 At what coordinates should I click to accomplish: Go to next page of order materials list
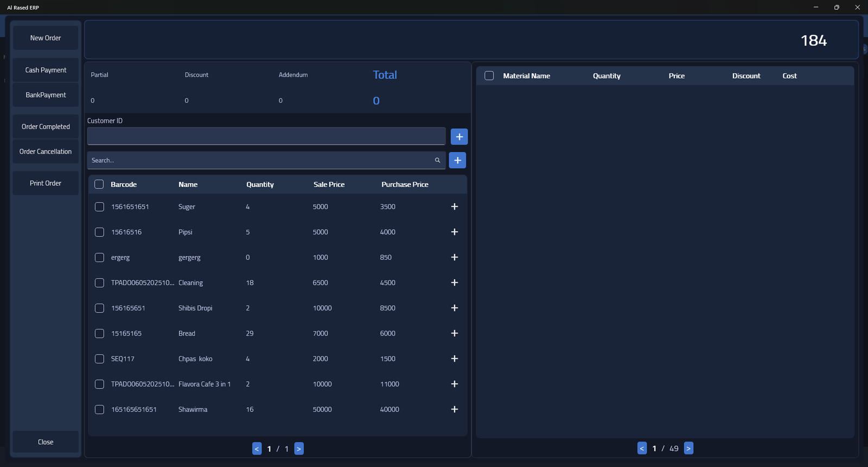tap(688, 449)
